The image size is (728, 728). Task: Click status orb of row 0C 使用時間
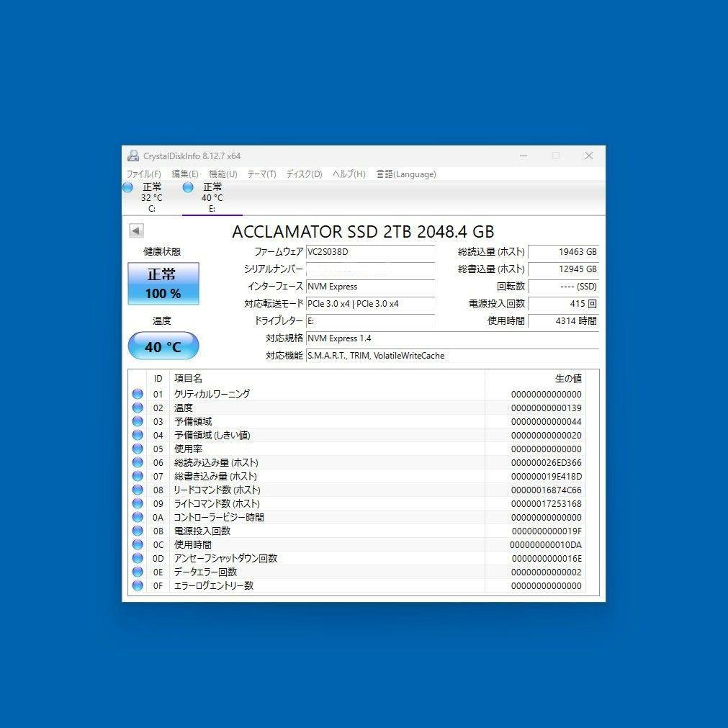pyautogui.click(x=138, y=544)
